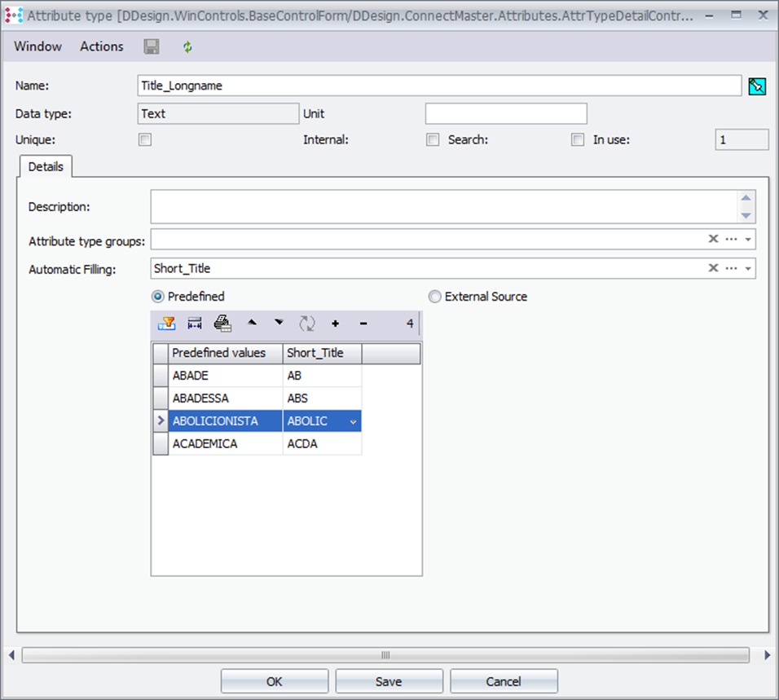Click the horizontal scrollbar thumb
779x700 pixels.
[x=385, y=655]
